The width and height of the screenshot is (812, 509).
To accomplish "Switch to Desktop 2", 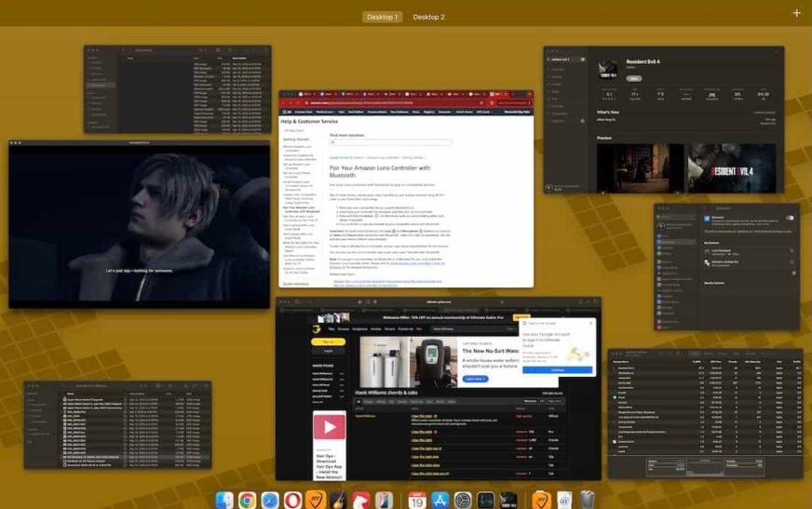I will tap(428, 17).
